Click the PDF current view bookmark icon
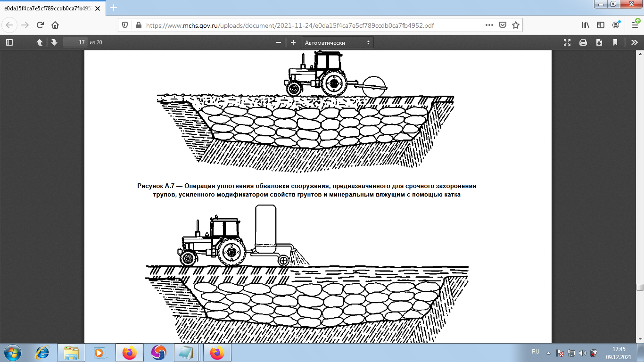 pyautogui.click(x=615, y=42)
